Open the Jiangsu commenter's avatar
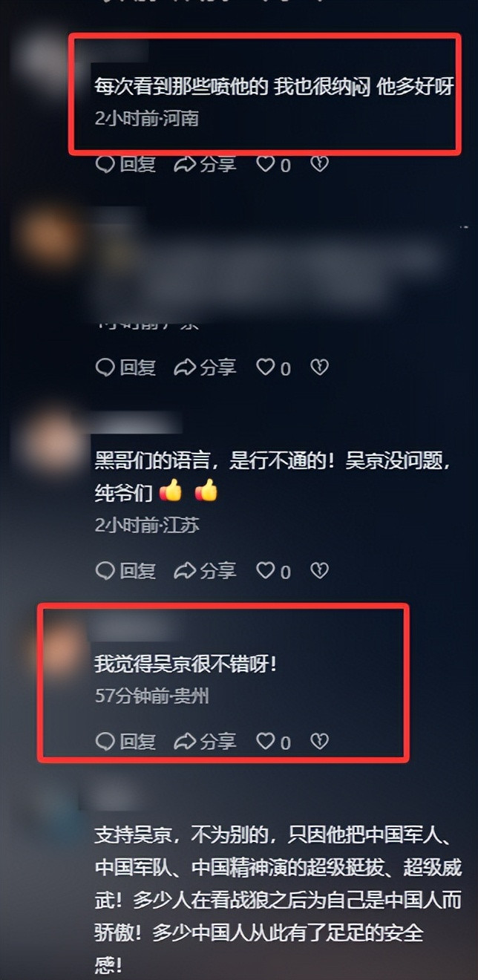478x980 pixels. click(50, 444)
